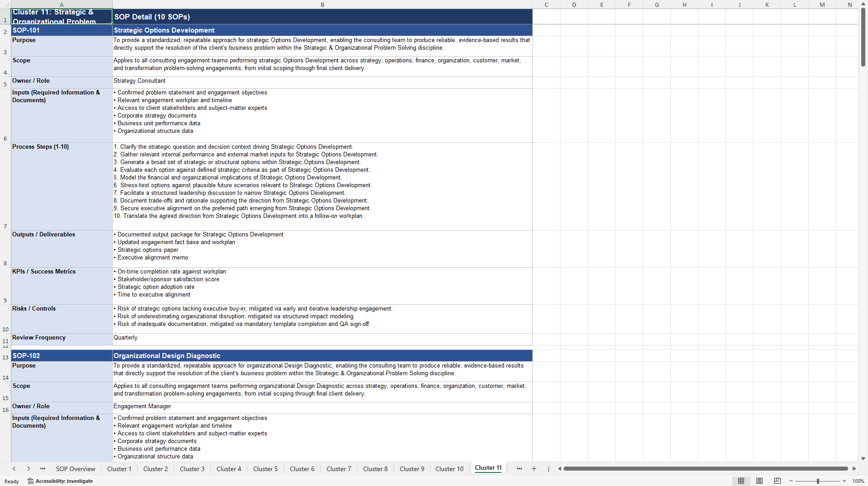Select the SOP-101 cell

(62, 30)
